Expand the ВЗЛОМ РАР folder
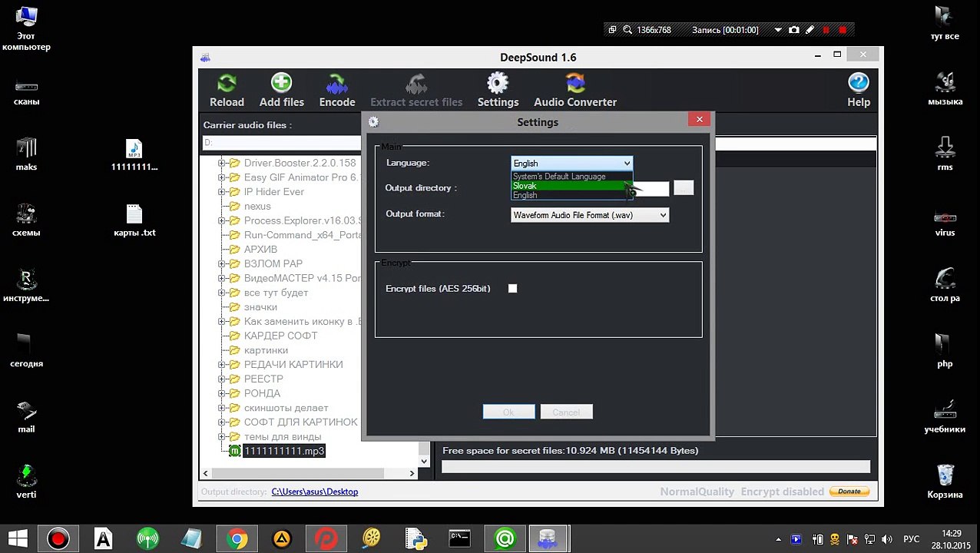Image resolution: width=980 pixels, height=553 pixels. point(221,263)
